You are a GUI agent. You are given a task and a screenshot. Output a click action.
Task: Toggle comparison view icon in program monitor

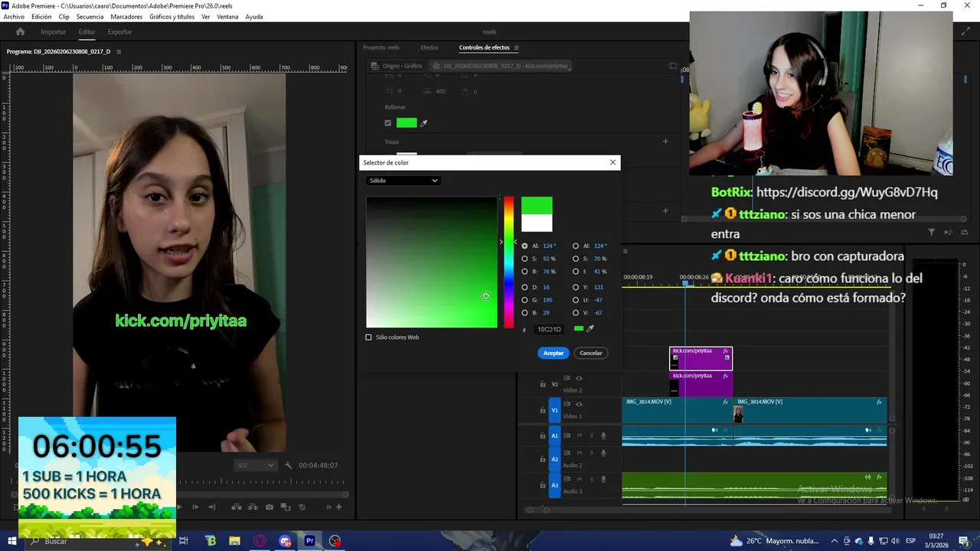click(286, 507)
